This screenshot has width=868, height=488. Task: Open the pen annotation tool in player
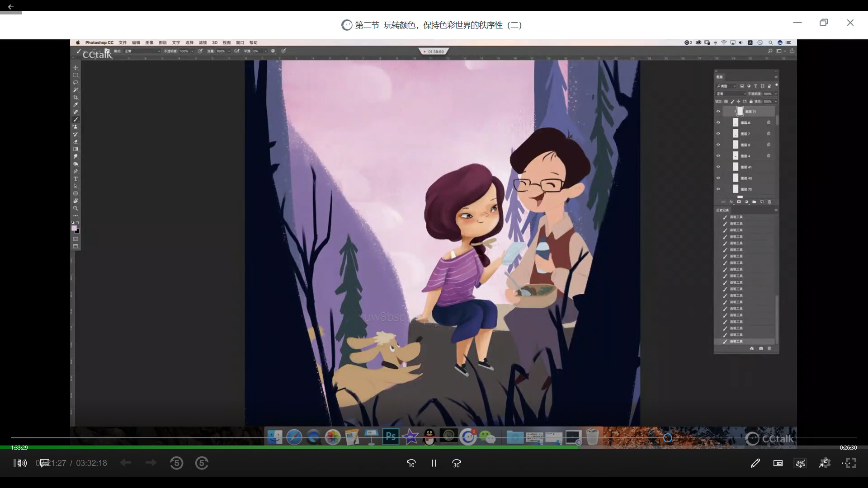(x=755, y=463)
